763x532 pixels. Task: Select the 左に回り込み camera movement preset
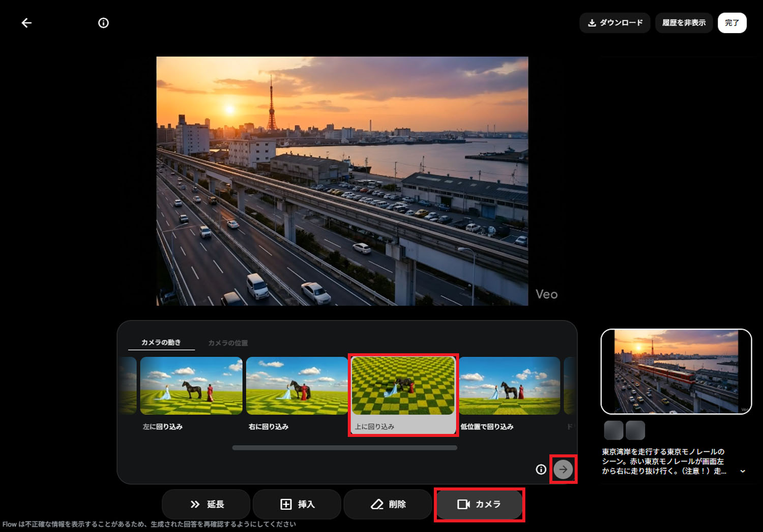coord(191,386)
